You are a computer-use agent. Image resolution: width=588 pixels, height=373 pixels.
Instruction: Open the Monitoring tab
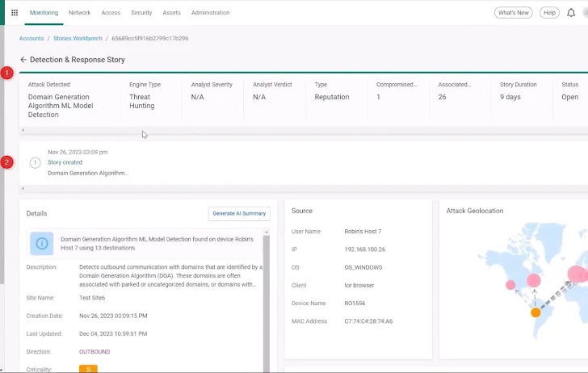(x=44, y=13)
